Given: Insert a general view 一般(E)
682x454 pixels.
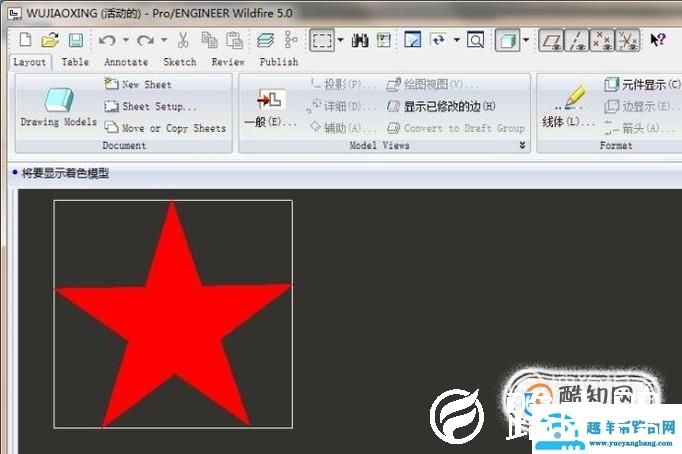Looking at the screenshot, I should (271, 107).
